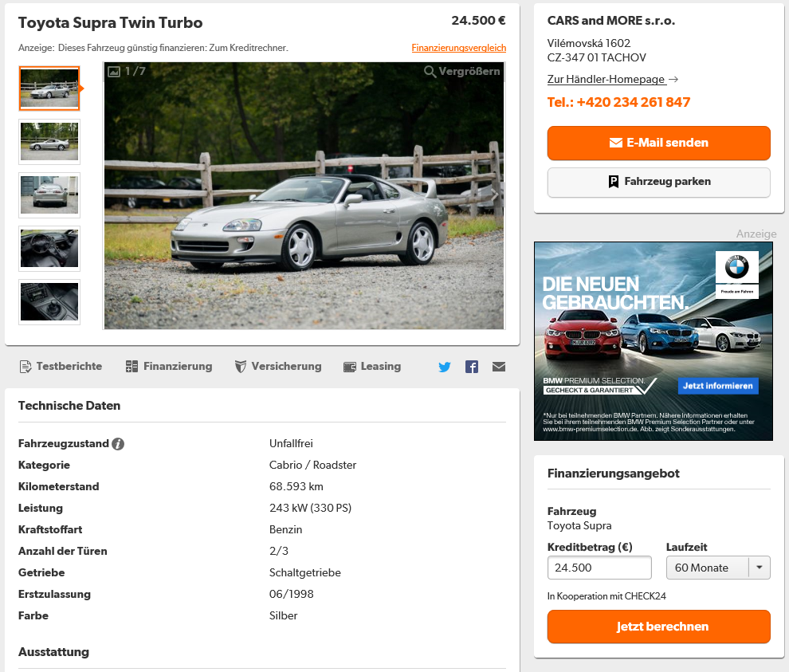This screenshot has height=672, width=789.
Task: Share the listing via email icon
Action: (x=499, y=367)
